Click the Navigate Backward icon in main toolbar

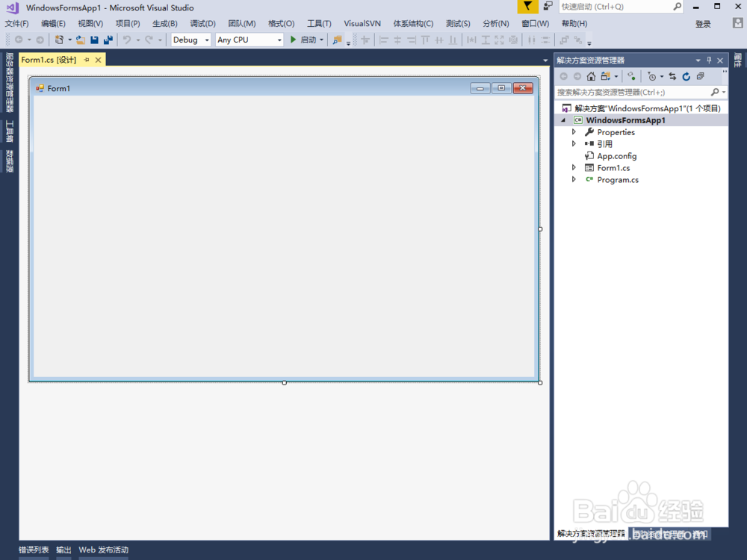pyautogui.click(x=19, y=40)
